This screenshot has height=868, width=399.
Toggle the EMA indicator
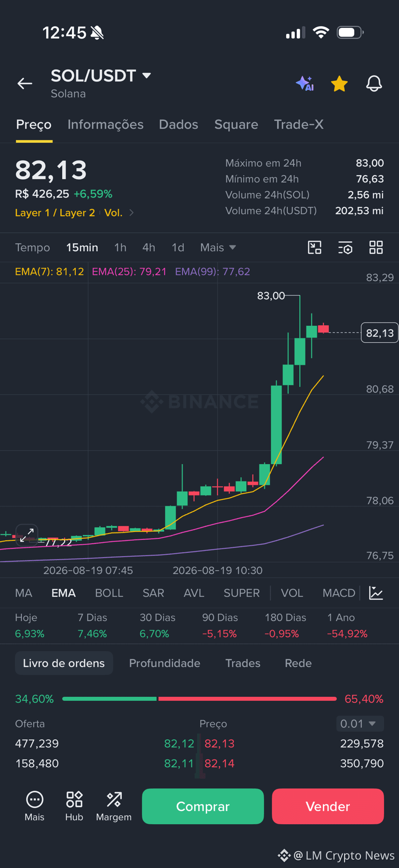point(64,593)
